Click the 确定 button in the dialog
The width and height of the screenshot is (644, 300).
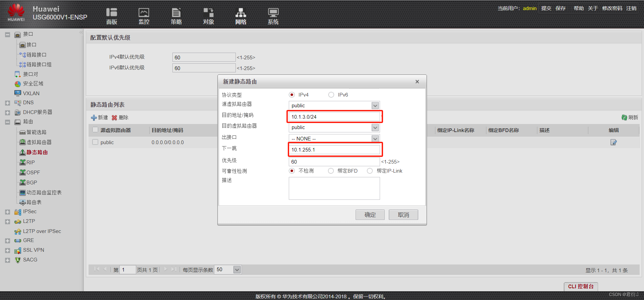pyautogui.click(x=370, y=215)
